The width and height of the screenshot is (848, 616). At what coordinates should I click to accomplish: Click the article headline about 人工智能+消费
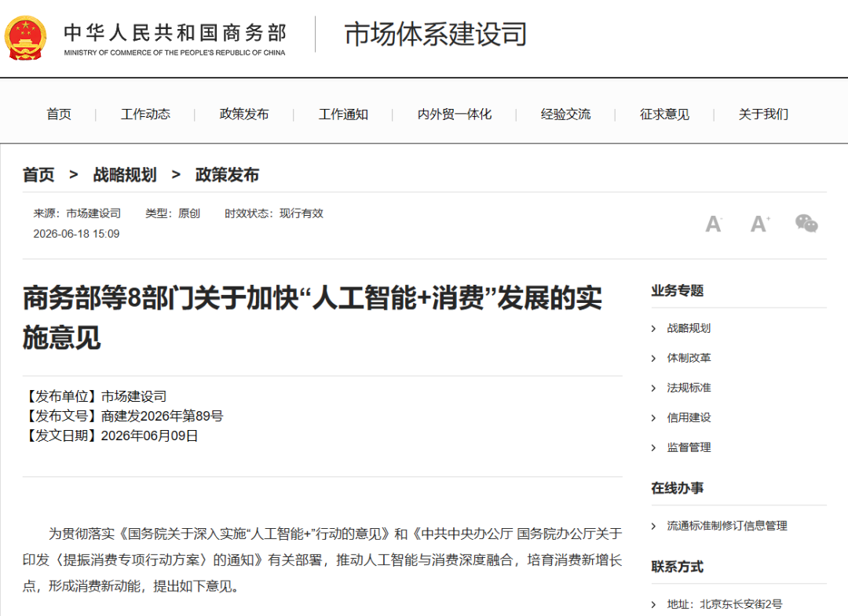click(x=312, y=318)
